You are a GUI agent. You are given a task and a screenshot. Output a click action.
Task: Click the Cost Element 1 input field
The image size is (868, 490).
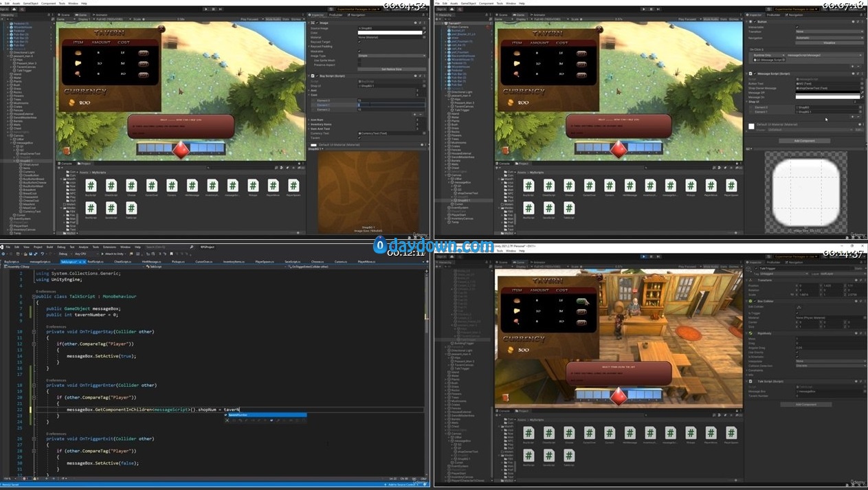tap(391, 104)
